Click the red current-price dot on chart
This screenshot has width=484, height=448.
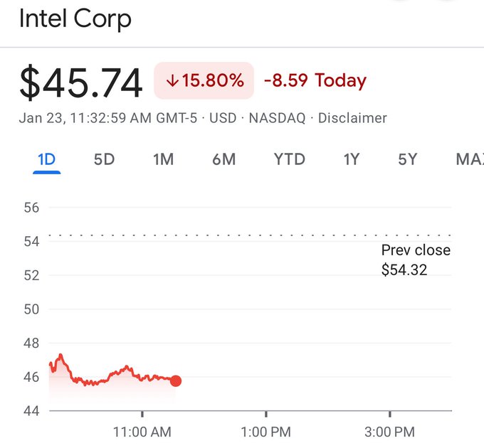(x=176, y=381)
